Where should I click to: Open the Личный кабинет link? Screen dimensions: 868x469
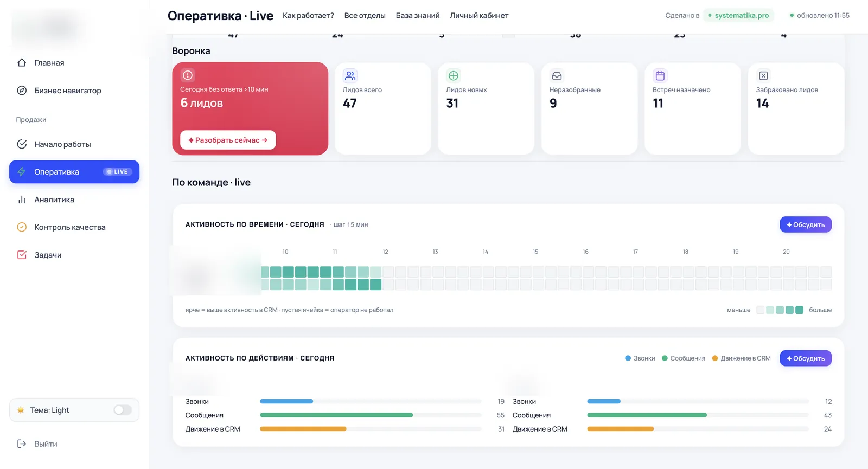click(479, 15)
